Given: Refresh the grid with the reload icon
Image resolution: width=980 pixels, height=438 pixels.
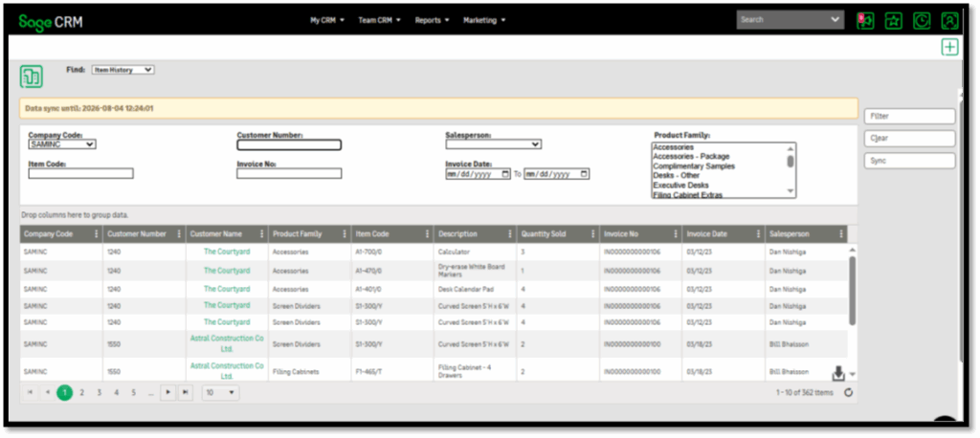Looking at the screenshot, I should [x=848, y=393].
